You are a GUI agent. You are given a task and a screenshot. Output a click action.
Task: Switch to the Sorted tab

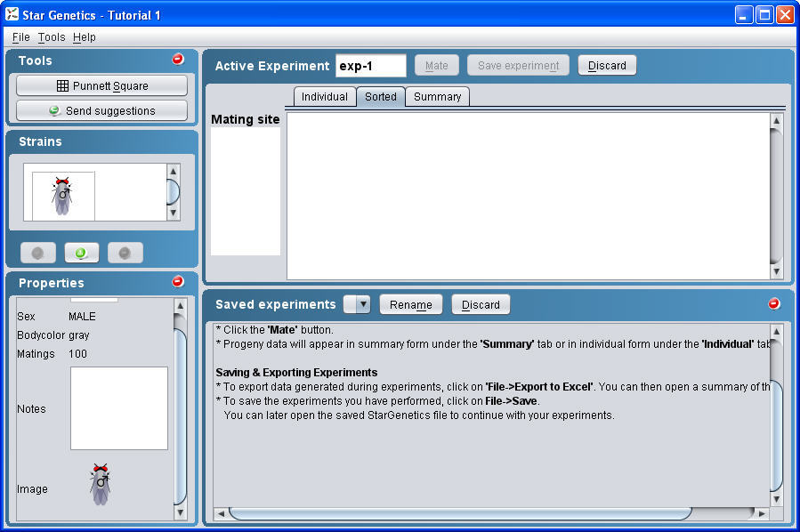(381, 96)
